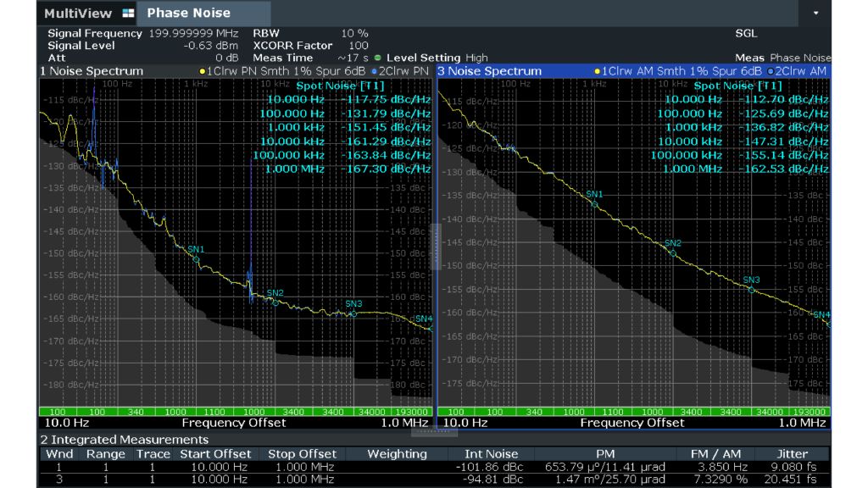Screen dimensions: 868x488
Task: Select SN3 marker in right AM noise plot
Action: (751, 290)
